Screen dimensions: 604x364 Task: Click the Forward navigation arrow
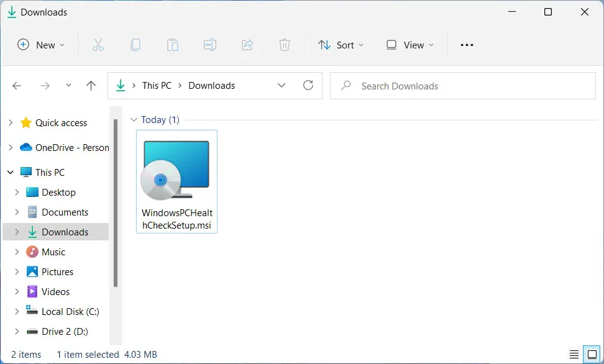[x=45, y=86]
